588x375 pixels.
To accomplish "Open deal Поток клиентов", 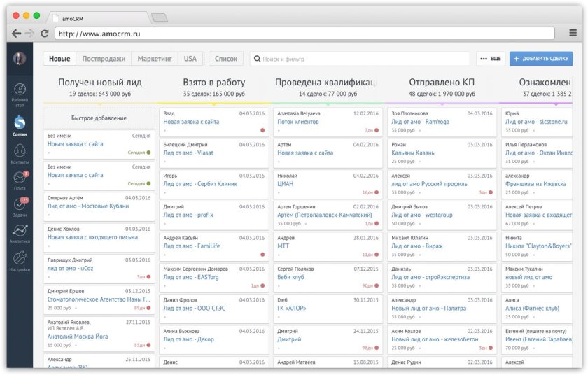I will 298,122.
